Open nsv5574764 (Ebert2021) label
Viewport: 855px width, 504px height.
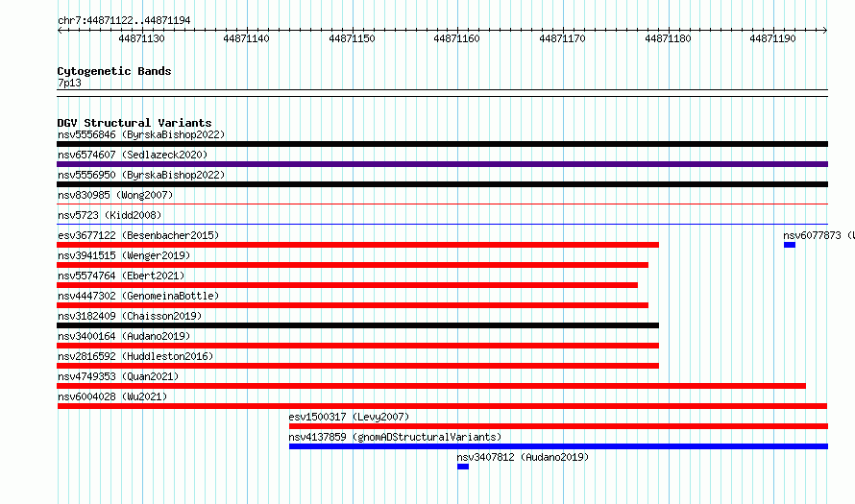(121, 276)
